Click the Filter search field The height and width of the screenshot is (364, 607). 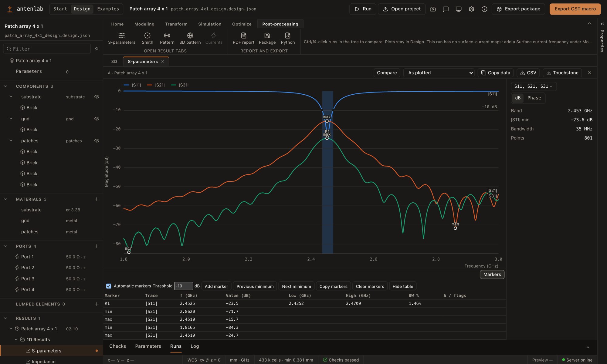[x=47, y=49]
